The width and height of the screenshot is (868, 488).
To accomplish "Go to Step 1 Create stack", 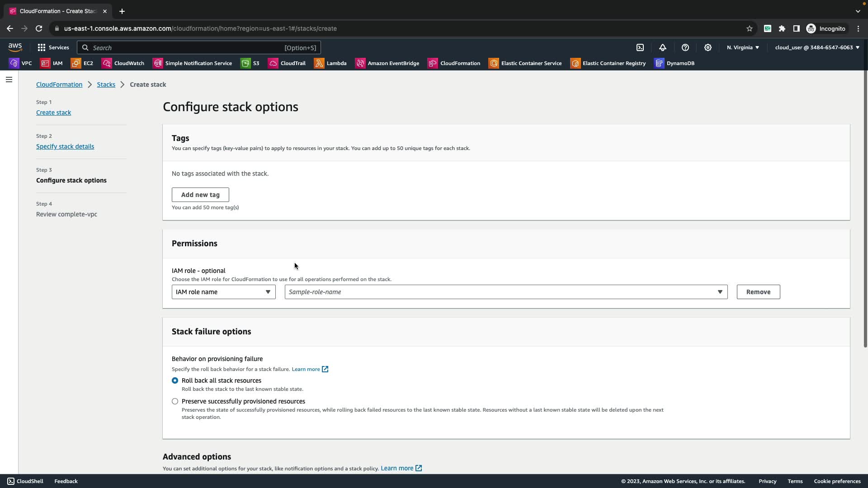I will pos(53,113).
